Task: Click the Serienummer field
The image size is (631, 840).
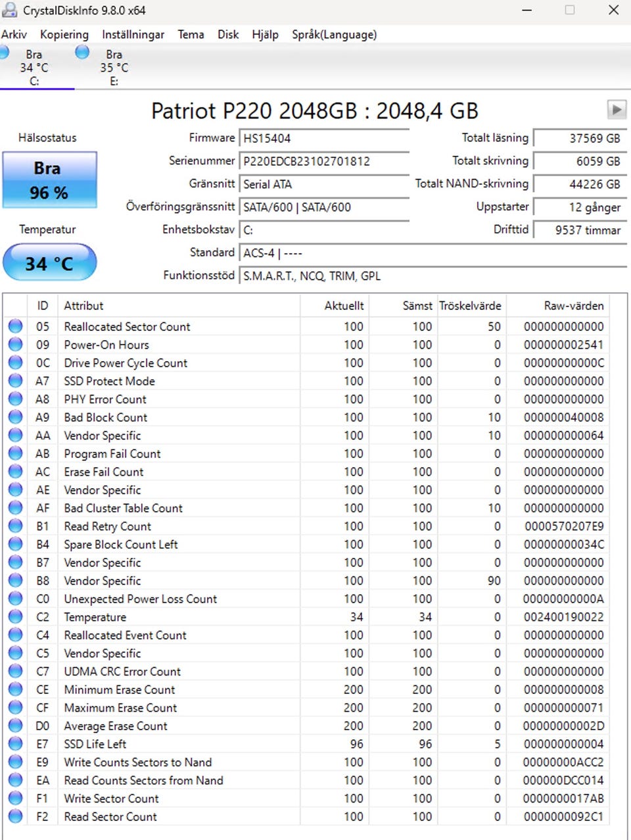Action: click(x=323, y=161)
